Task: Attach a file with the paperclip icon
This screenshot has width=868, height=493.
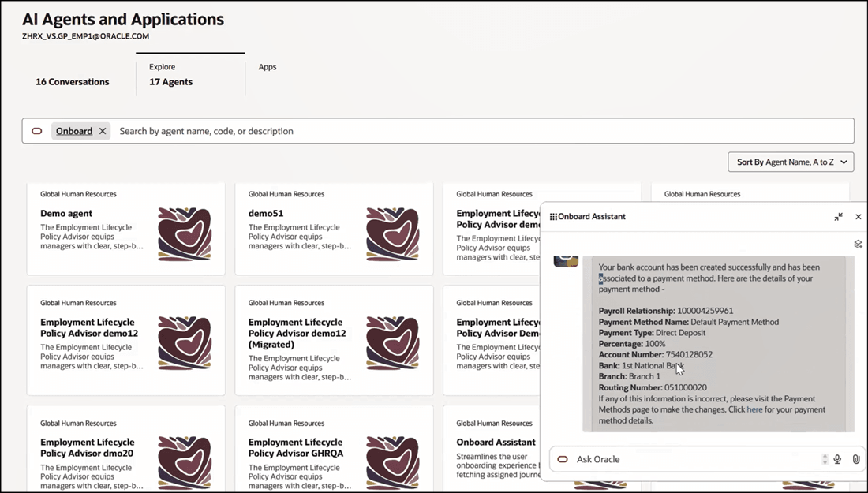Action: tap(856, 459)
